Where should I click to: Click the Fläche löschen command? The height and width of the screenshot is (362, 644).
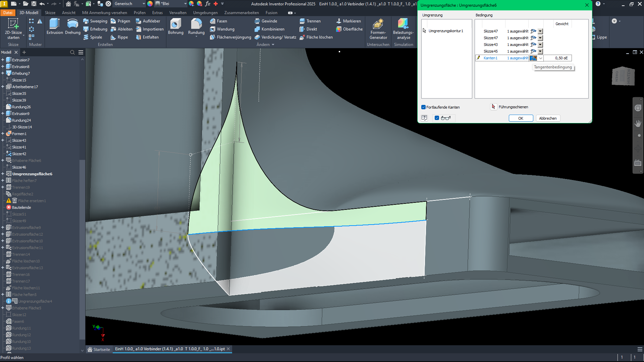tap(316, 37)
